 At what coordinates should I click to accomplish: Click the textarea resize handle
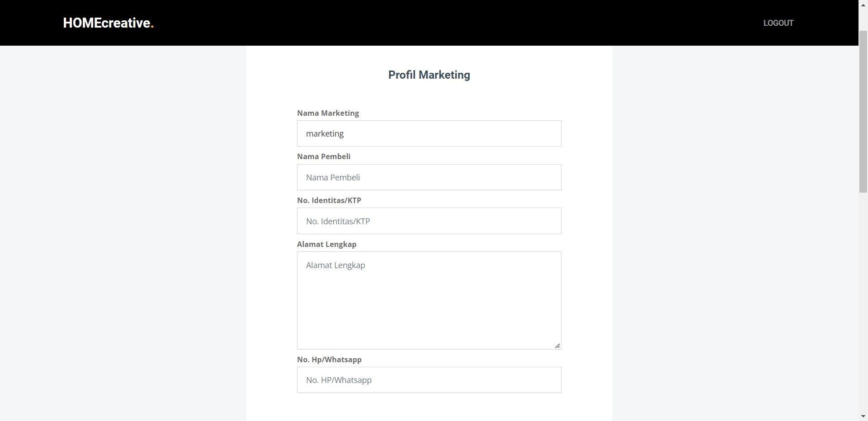coord(557,345)
